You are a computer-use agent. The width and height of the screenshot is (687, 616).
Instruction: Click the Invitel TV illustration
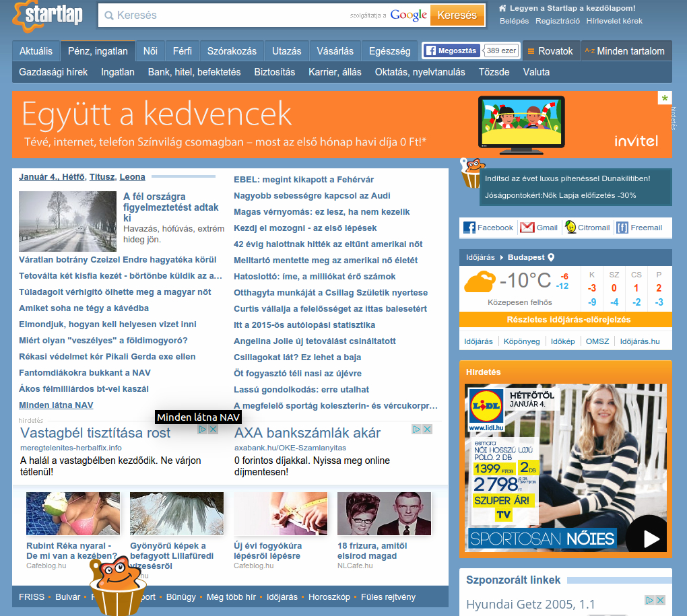pyautogui.click(x=521, y=125)
